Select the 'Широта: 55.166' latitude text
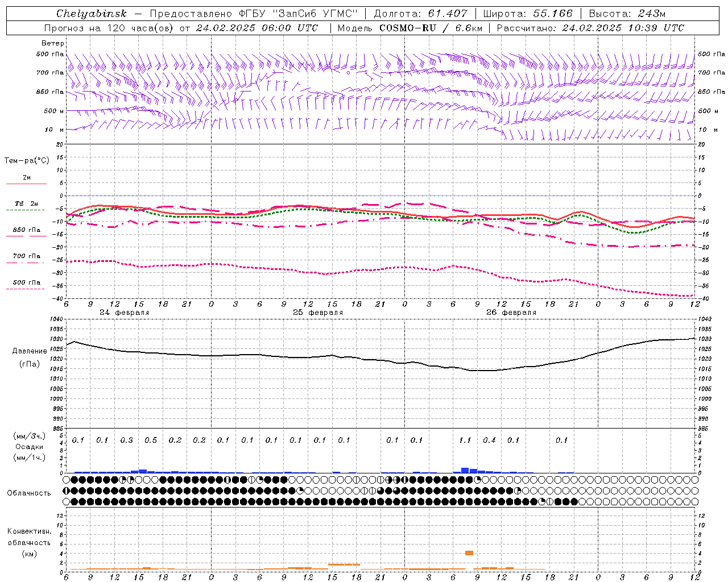728x582 pixels. pos(527,14)
